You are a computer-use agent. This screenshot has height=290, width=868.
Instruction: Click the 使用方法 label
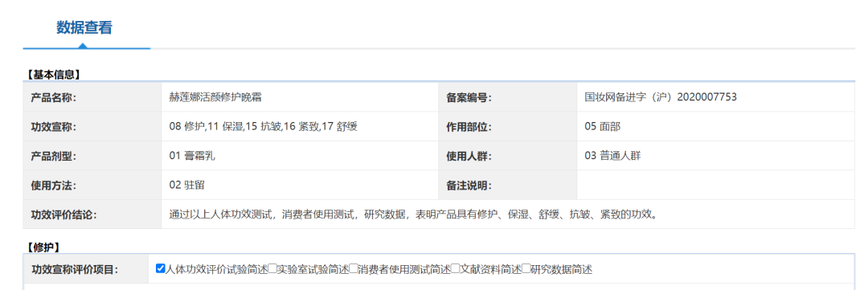(x=53, y=186)
